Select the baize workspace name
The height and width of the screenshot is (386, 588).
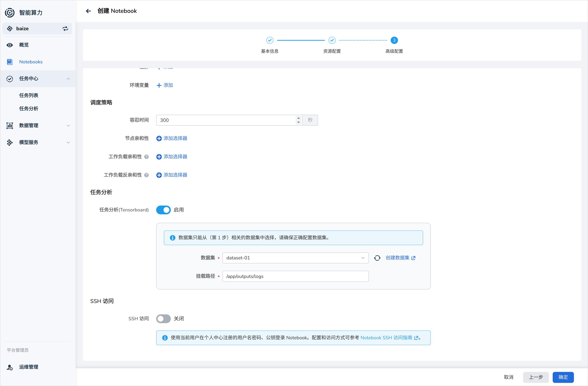pos(23,29)
